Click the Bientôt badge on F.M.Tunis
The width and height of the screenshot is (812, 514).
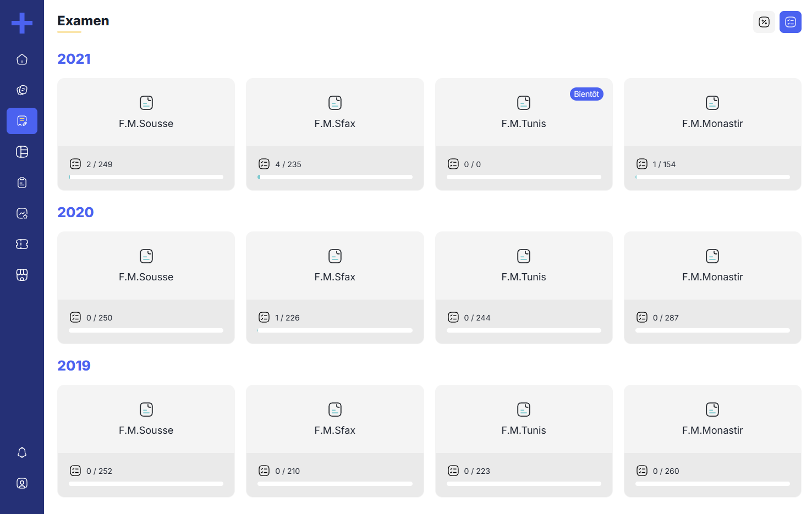[x=586, y=94]
